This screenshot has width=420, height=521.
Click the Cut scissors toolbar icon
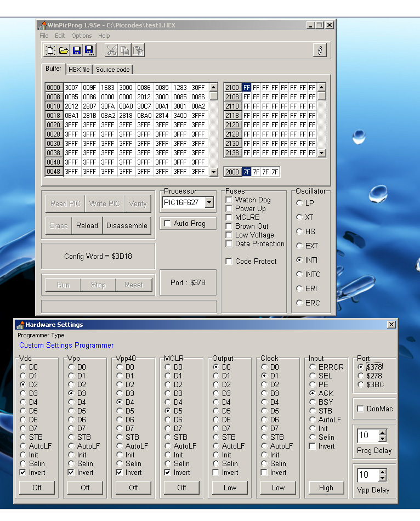coord(112,50)
